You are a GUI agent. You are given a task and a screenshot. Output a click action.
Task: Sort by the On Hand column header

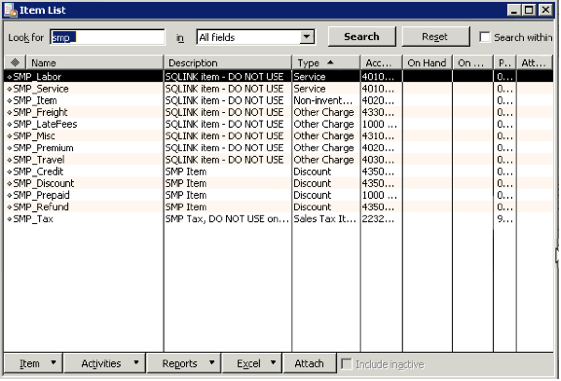click(428, 63)
